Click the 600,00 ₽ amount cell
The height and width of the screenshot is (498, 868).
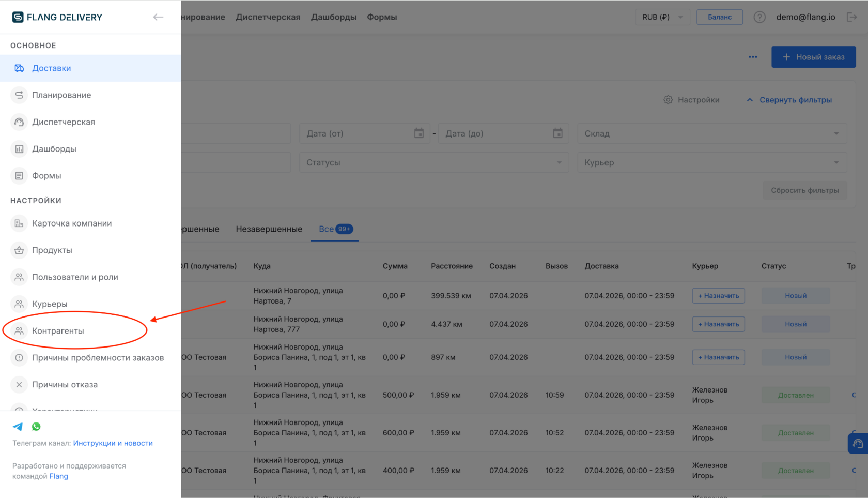click(x=398, y=433)
